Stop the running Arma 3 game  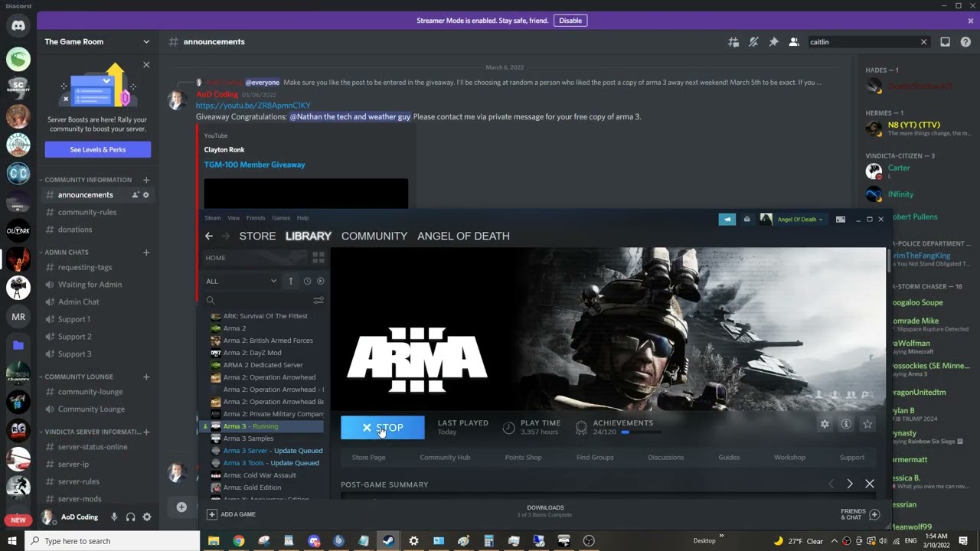[x=382, y=428]
